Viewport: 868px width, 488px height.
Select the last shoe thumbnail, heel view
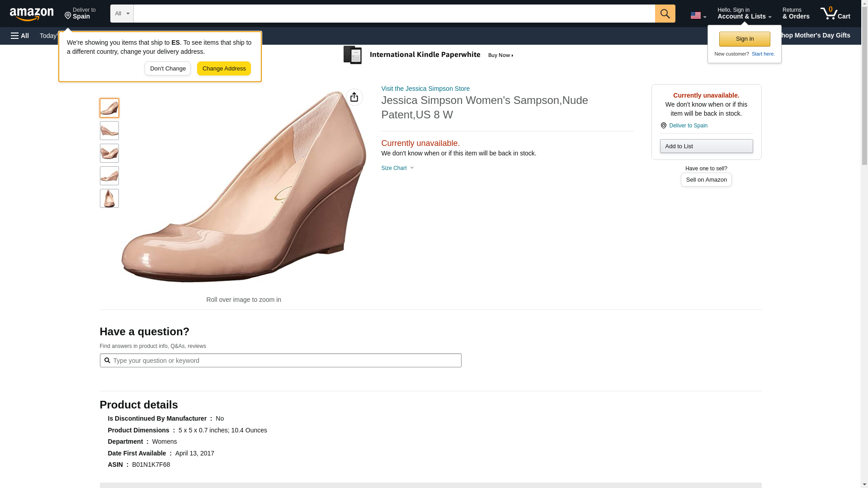tap(109, 198)
